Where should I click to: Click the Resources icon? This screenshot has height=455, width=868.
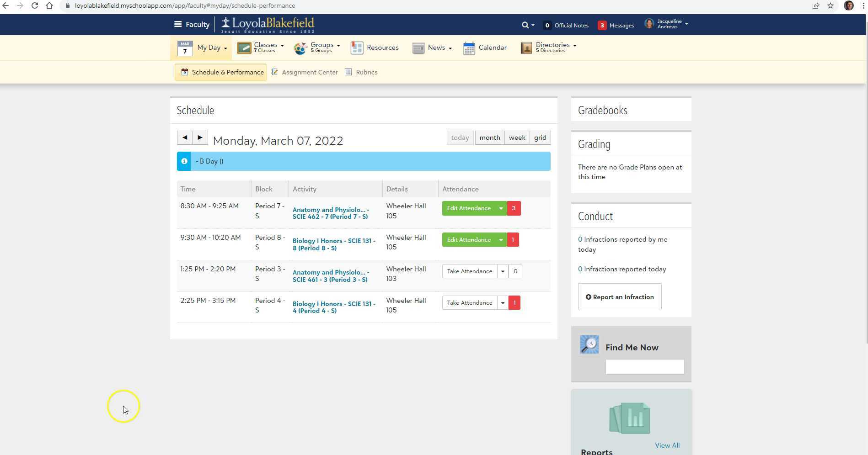pos(357,48)
